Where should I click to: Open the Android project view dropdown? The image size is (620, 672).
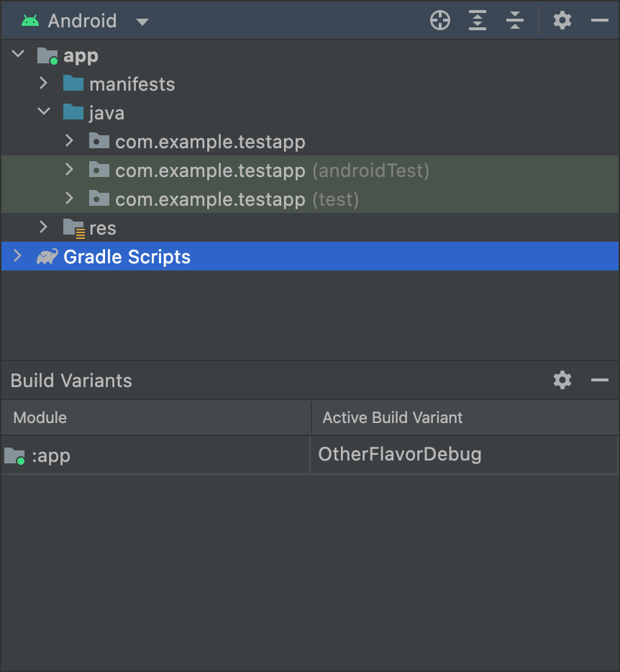pos(142,22)
